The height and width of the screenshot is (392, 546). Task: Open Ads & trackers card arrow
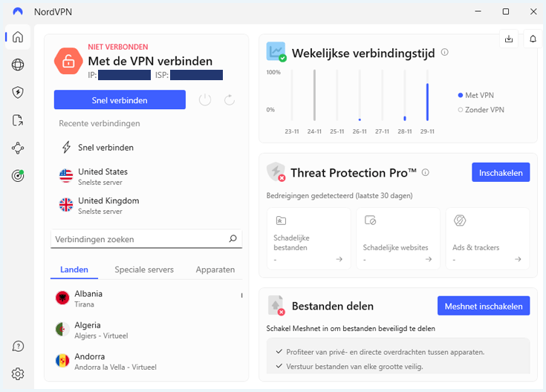(x=519, y=259)
